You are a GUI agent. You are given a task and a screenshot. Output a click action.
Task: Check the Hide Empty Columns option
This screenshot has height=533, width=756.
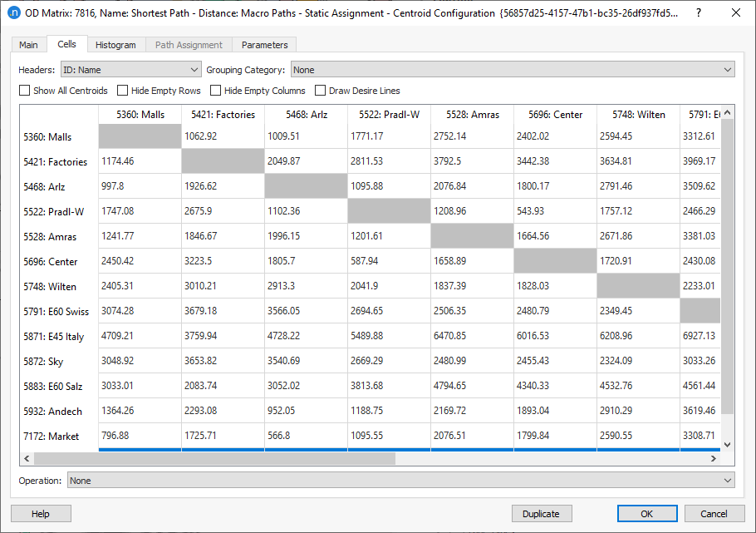tap(215, 91)
